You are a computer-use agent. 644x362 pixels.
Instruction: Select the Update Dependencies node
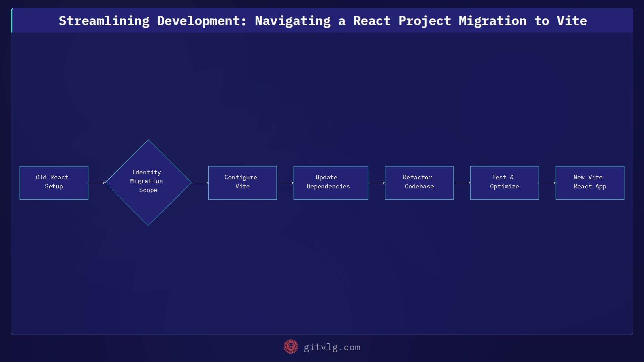pos(331,183)
